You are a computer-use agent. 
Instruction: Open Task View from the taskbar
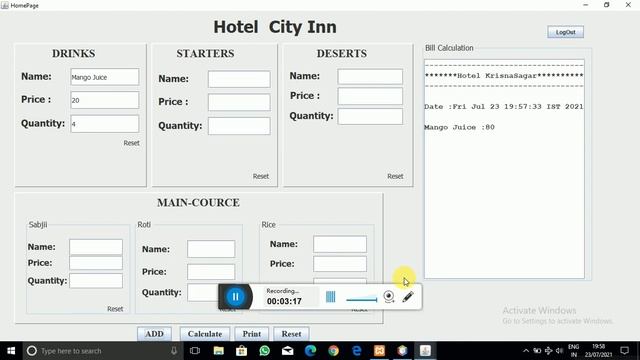(x=195, y=351)
